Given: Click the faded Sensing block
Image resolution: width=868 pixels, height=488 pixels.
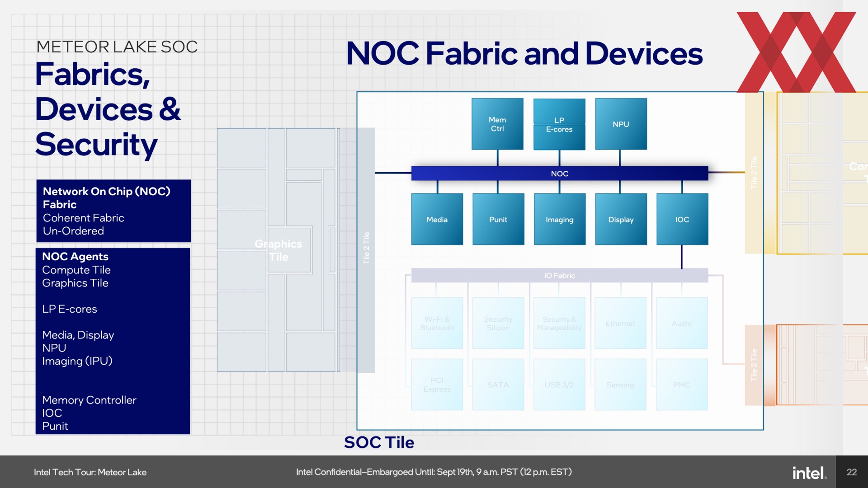Looking at the screenshot, I should 620,385.
